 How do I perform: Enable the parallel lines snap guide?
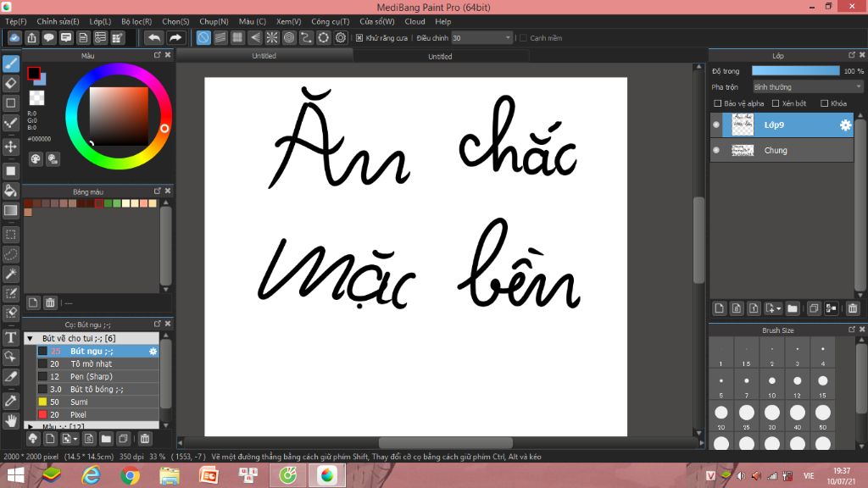coord(220,37)
